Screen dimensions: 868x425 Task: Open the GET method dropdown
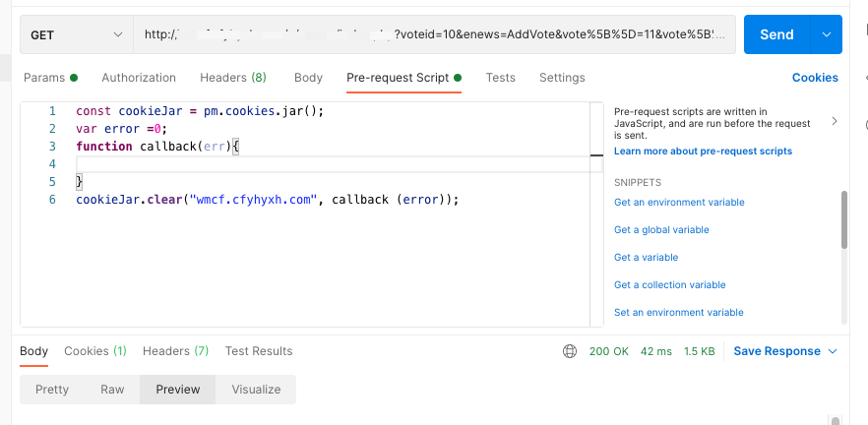pyautogui.click(x=76, y=34)
